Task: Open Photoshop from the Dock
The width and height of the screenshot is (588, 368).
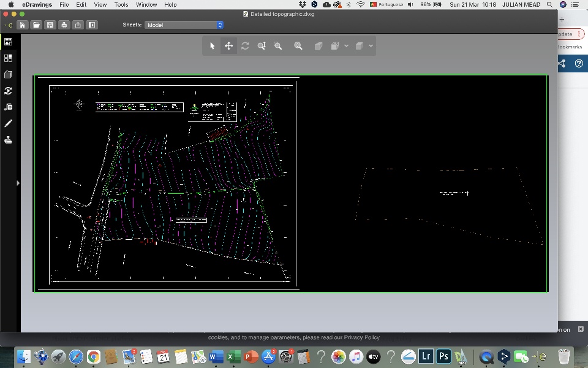Action: 444,356
